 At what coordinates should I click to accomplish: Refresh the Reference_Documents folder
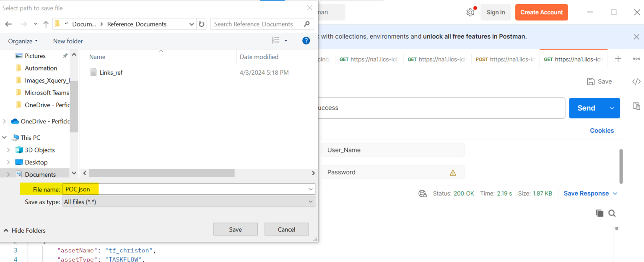(x=201, y=24)
